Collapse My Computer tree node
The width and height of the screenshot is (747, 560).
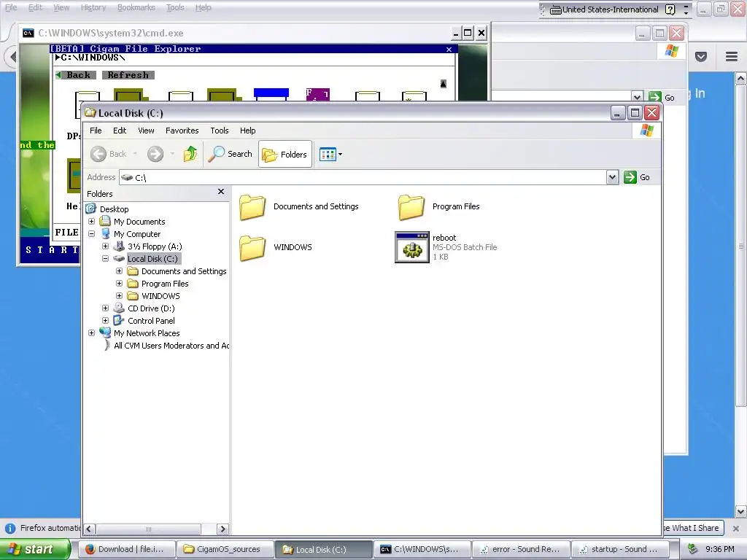click(91, 234)
